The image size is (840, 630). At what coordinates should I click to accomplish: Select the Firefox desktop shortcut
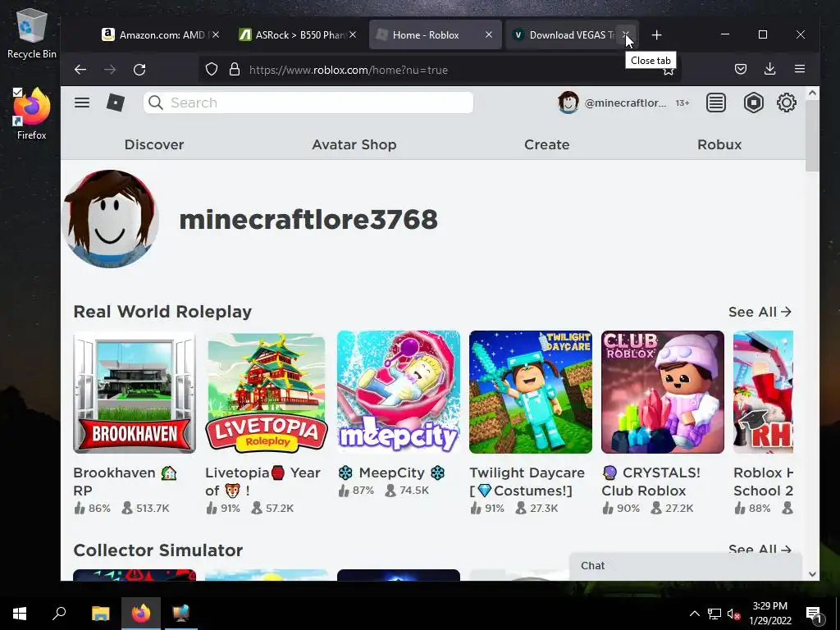point(32,113)
